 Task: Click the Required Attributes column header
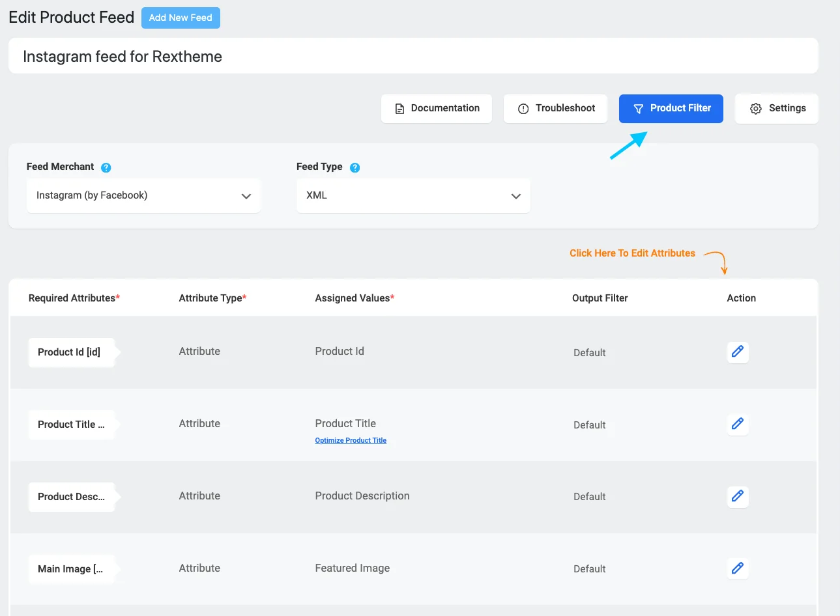pyautogui.click(x=74, y=298)
